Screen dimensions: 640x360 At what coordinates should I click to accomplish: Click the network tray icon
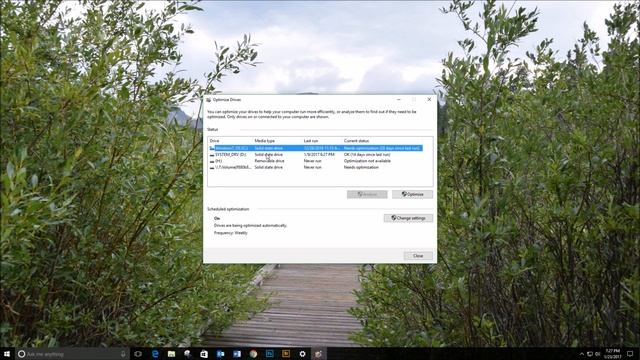590,354
